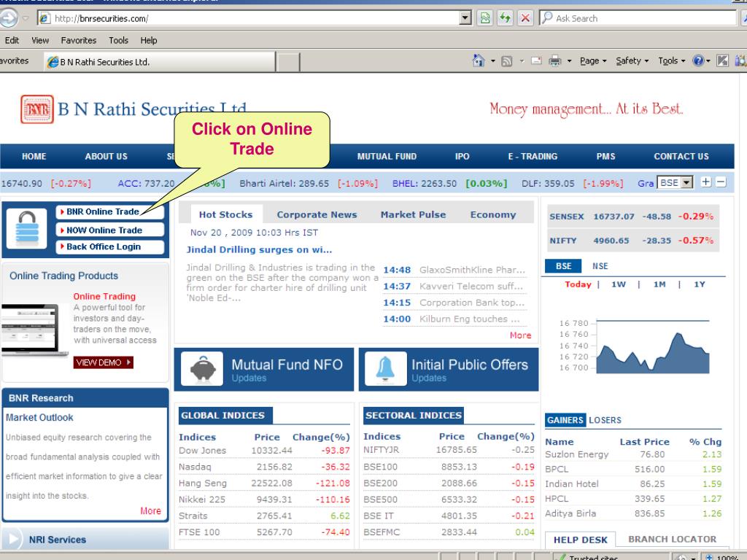Click the More link in BNR Research
The width and height of the screenshot is (747, 560).
click(150, 511)
